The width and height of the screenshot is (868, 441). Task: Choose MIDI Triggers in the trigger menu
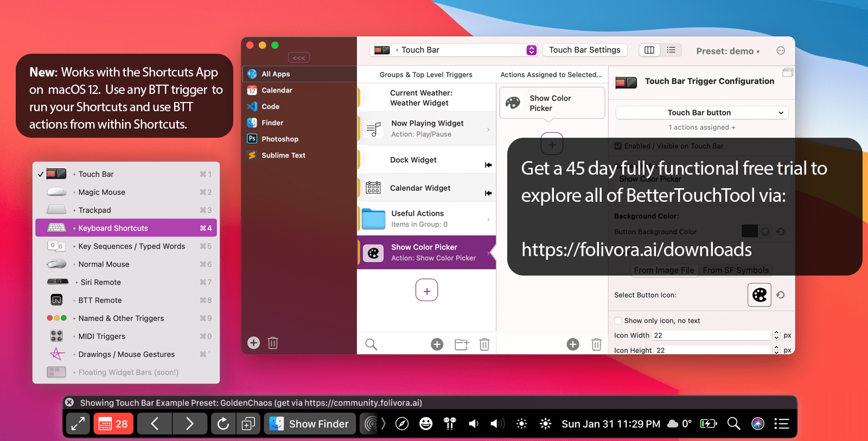point(126,336)
